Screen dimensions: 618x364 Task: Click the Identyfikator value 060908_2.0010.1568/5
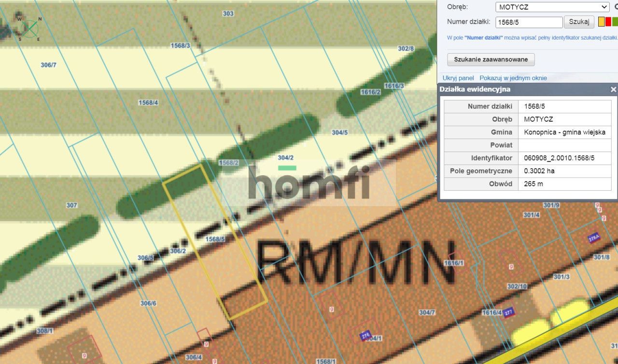tap(559, 158)
